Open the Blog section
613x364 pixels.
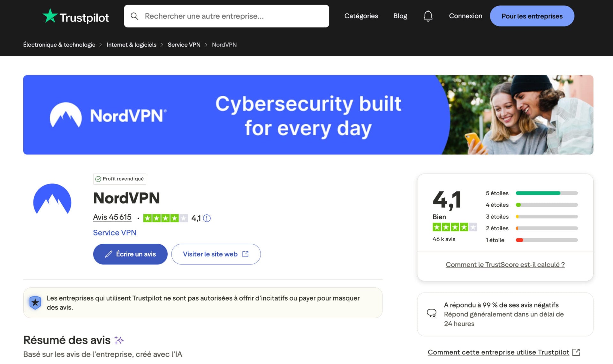tap(400, 16)
